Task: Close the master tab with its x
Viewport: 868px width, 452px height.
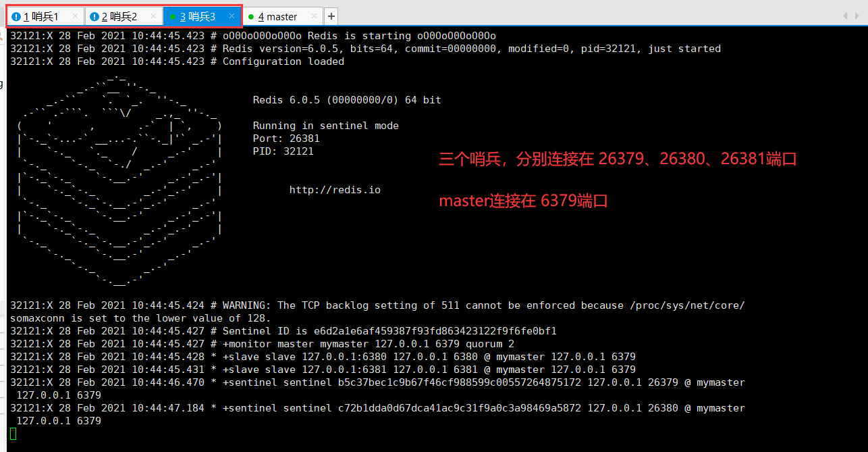Action: (x=313, y=16)
